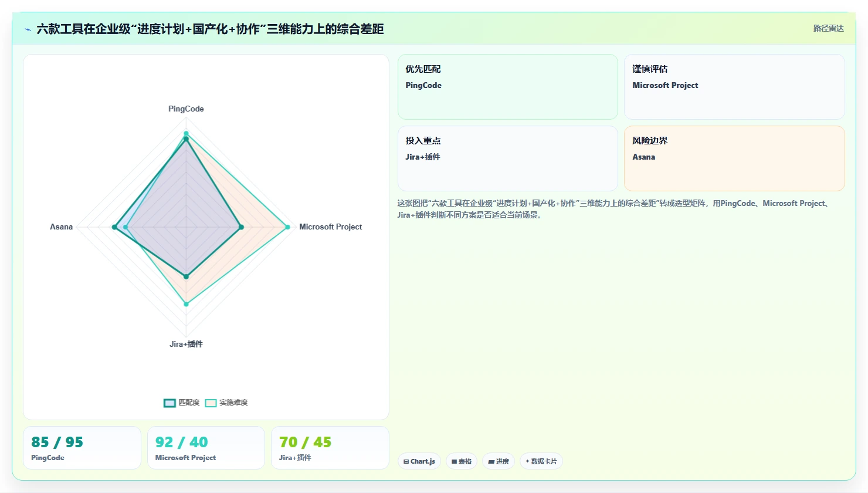Screen dimensions: 868x493
Task: Click the Microsoft Project radar axis label
Action: tap(330, 227)
